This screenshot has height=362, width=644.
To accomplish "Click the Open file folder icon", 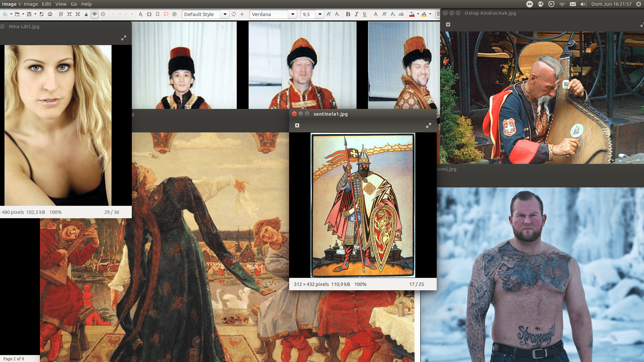I will pyautogui.click(x=17, y=14).
